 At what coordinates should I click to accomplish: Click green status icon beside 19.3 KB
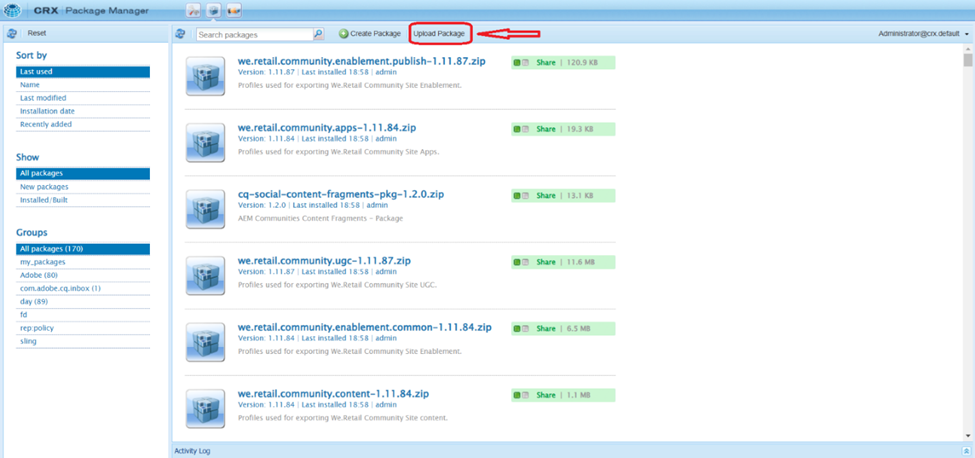(517, 129)
